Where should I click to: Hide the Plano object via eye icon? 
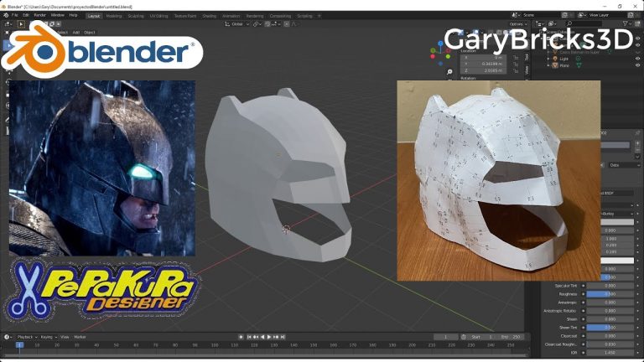pos(638,65)
